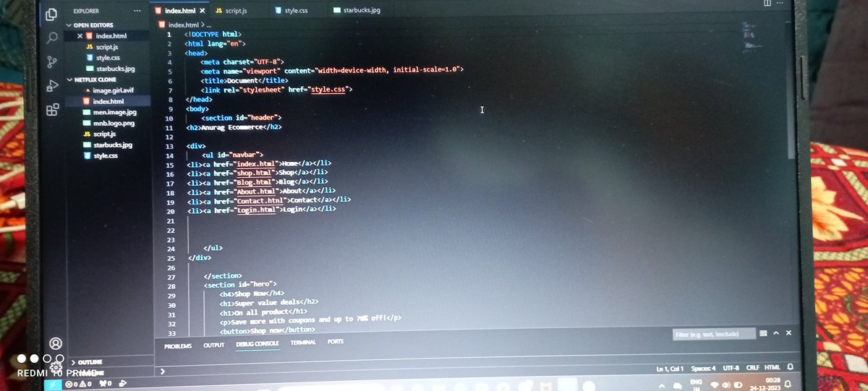Viewport: 868px width, 391px height.
Task: Open the Accounts menu icon
Action: point(56,343)
